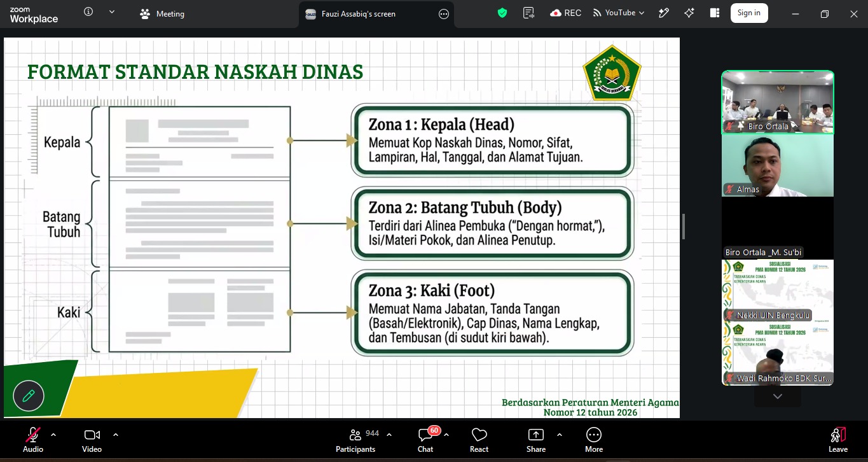Select Wadi Rahmoko BDK video tile

pos(778,354)
